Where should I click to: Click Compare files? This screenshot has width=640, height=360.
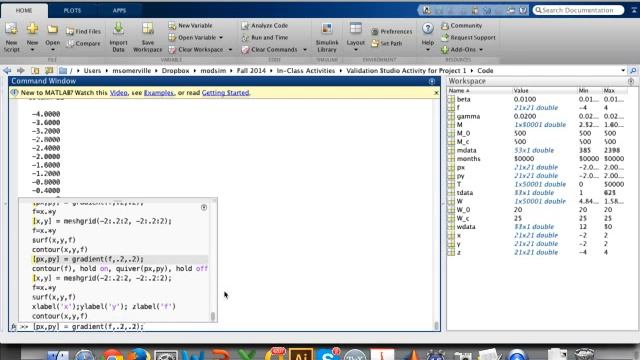tap(83, 43)
